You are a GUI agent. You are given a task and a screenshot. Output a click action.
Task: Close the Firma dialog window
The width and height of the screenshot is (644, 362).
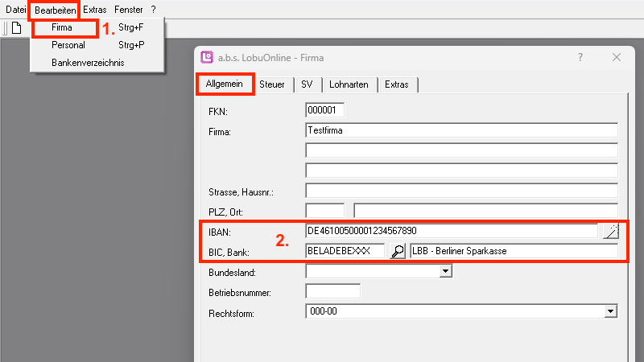click(x=617, y=58)
